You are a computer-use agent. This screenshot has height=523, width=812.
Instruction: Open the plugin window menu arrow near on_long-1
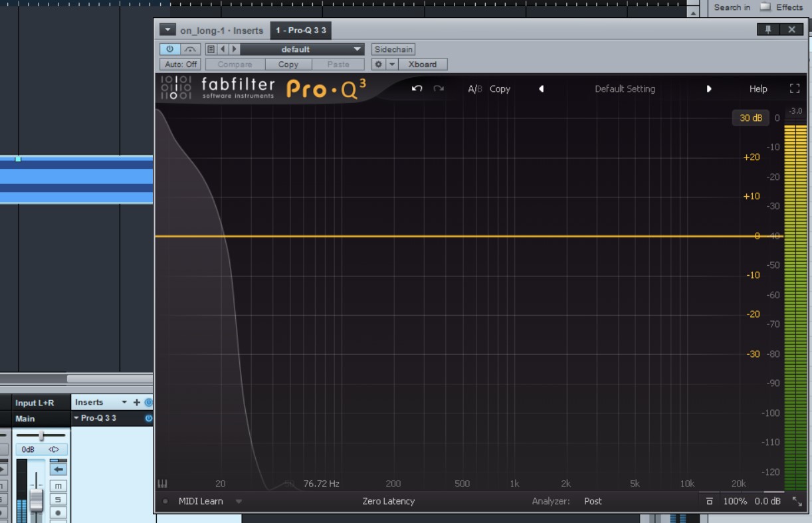coord(167,30)
